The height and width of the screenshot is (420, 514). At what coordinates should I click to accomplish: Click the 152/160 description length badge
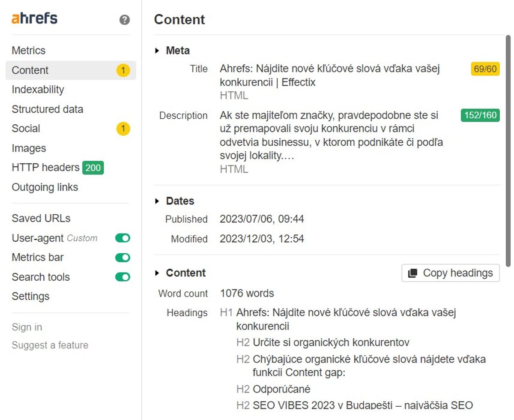click(x=480, y=115)
